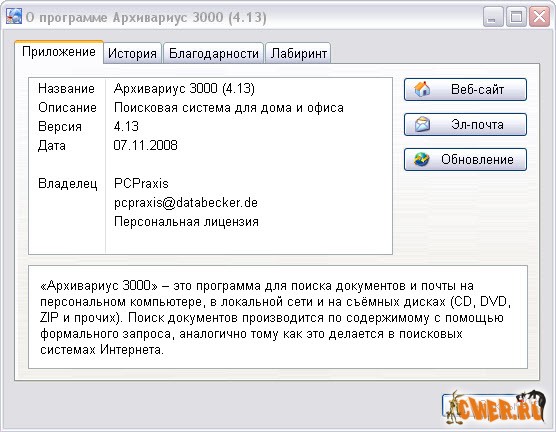This screenshot has width=556, height=432.
Task: Click the Владелец value PCPraxis
Action: pyautogui.click(x=141, y=183)
